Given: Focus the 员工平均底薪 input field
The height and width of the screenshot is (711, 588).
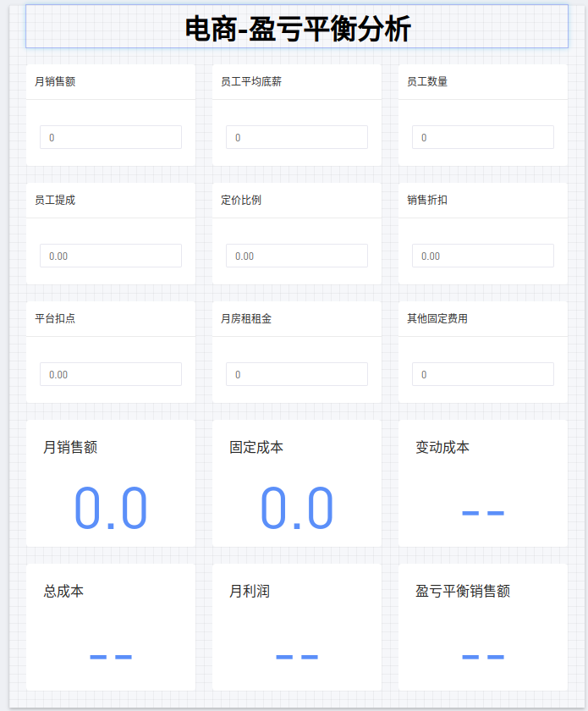Looking at the screenshot, I should [x=297, y=137].
